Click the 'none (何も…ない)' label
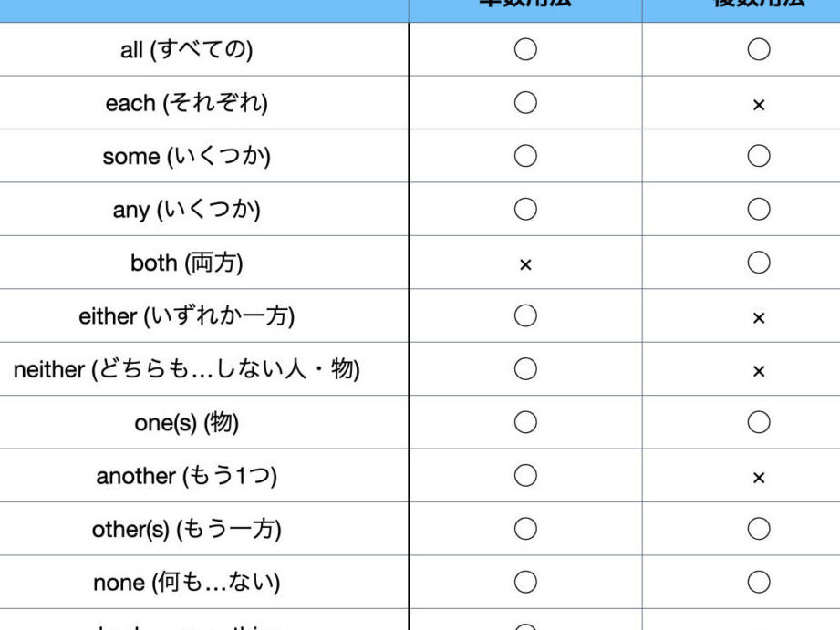Viewport: 840px width, 630px height. point(186,583)
